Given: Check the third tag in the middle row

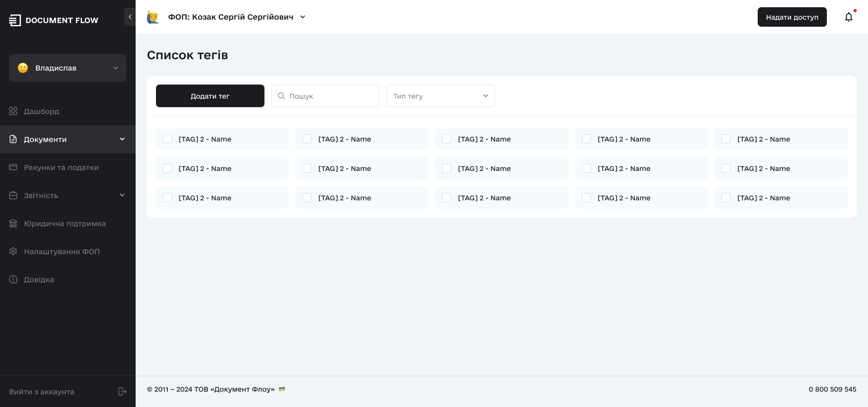Looking at the screenshot, I should pyautogui.click(x=447, y=168).
